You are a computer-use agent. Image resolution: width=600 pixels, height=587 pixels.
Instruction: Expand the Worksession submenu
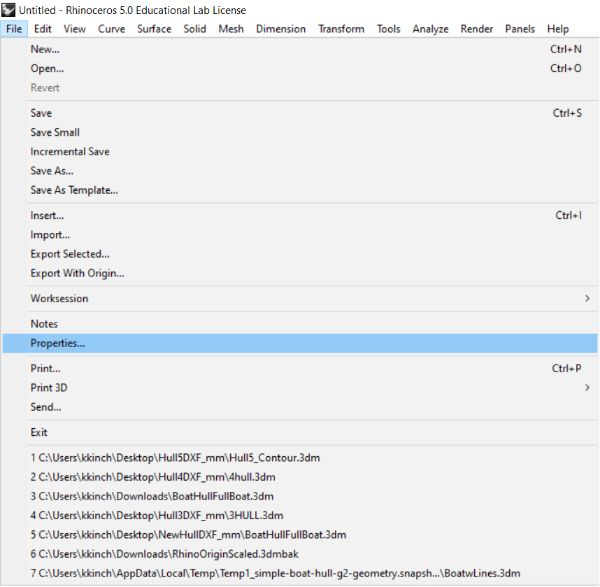pos(300,298)
